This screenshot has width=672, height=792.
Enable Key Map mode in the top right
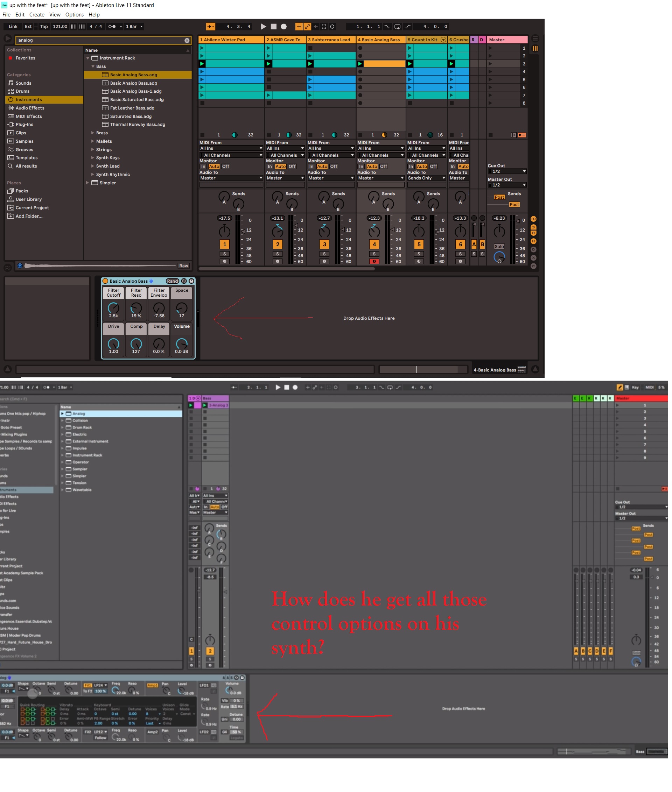coord(636,387)
